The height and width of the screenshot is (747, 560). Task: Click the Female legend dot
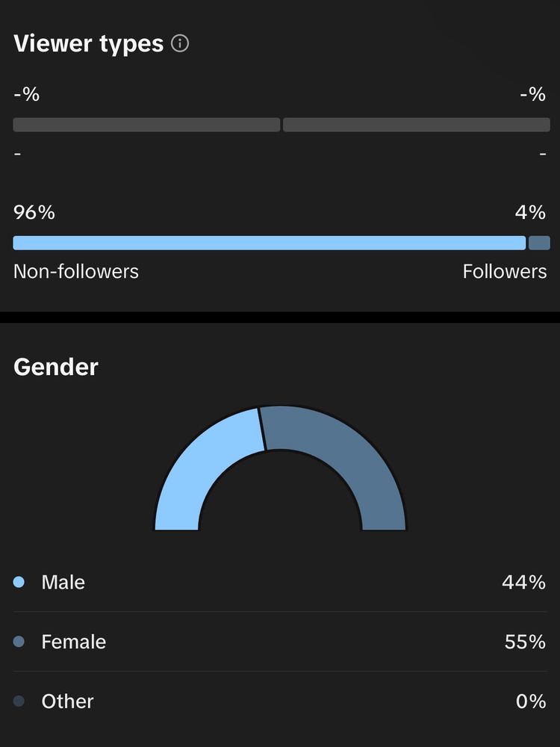tap(19, 642)
